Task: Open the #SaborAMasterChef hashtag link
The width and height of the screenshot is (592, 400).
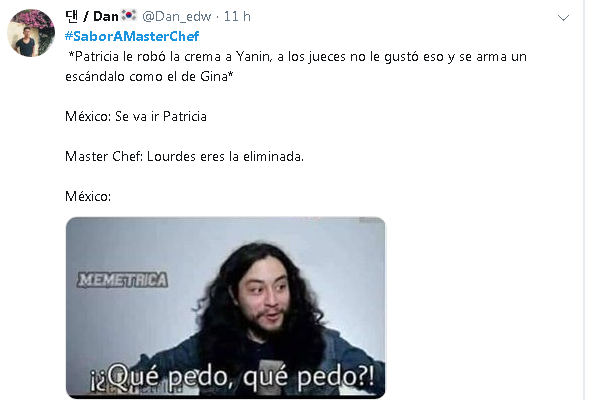Action: (132, 36)
